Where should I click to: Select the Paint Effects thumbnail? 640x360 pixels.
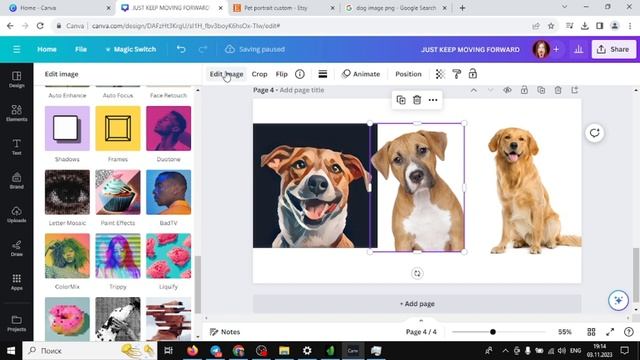click(x=118, y=192)
